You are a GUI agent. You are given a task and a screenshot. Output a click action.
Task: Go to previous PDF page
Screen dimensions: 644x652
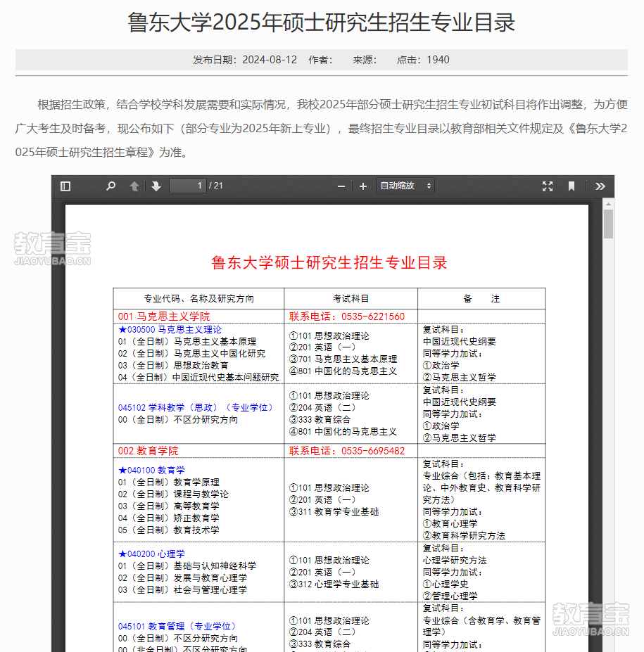tap(134, 186)
